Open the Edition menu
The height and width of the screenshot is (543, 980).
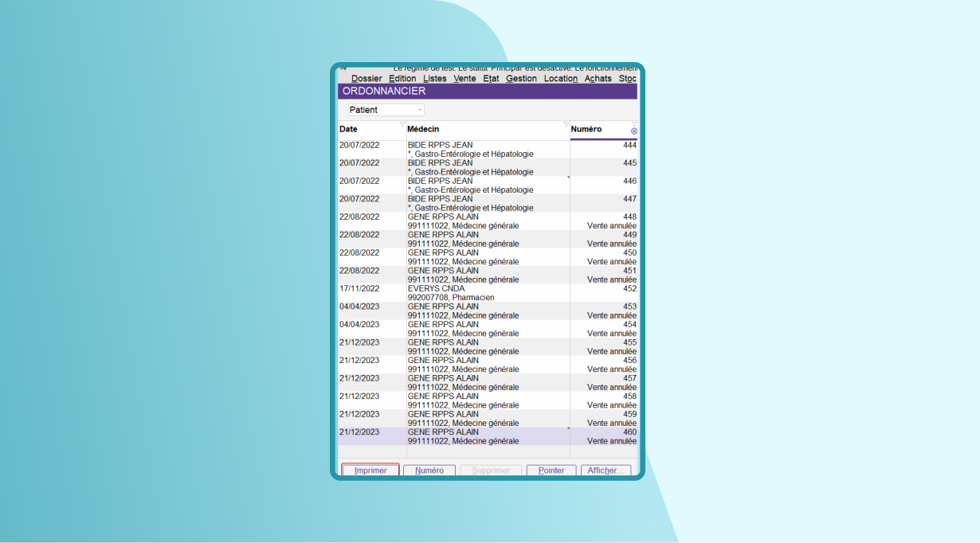[402, 79]
